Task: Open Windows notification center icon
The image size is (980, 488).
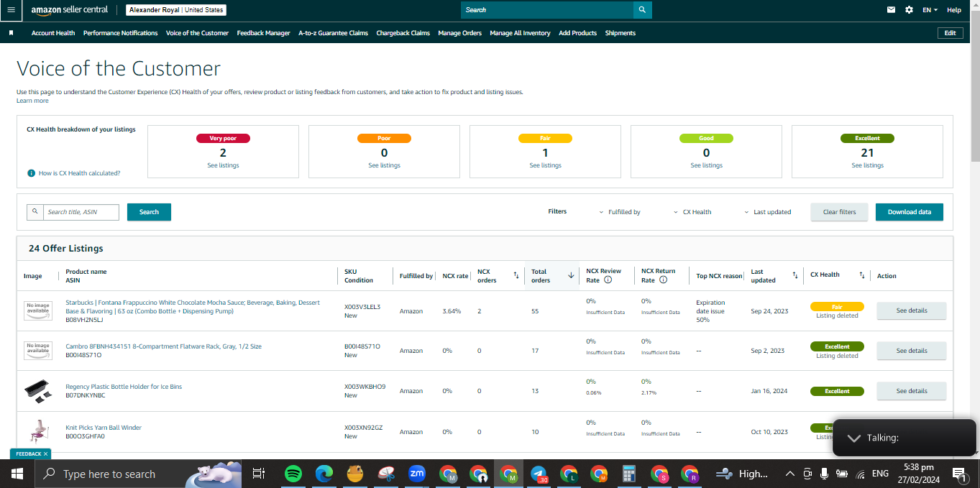Action: (x=959, y=474)
